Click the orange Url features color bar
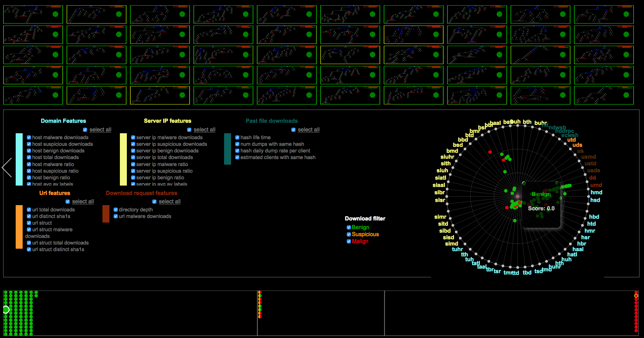Screen dimensions: 644x338 pyautogui.click(x=19, y=227)
